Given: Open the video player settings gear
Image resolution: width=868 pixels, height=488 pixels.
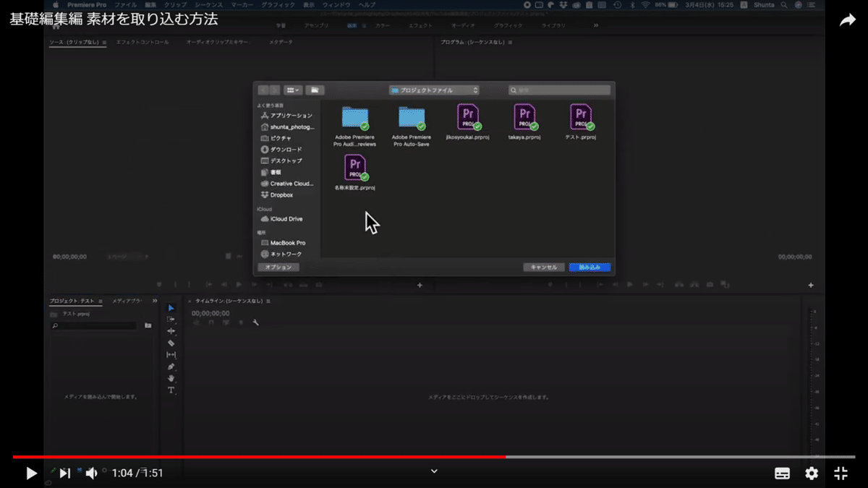Looking at the screenshot, I should 812,473.
